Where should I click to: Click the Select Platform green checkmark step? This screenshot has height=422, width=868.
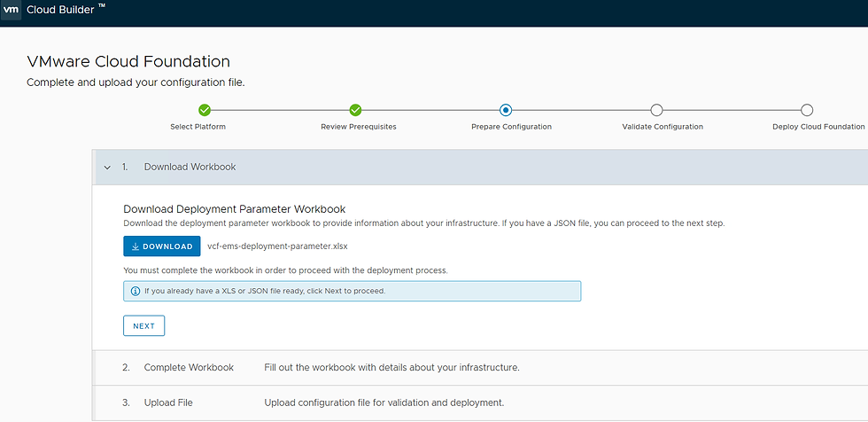click(205, 110)
